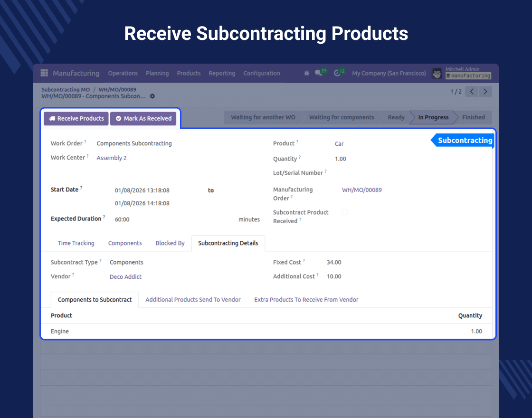Open the Deco Addict vendor link
This screenshot has width=532, height=418.
point(125,277)
